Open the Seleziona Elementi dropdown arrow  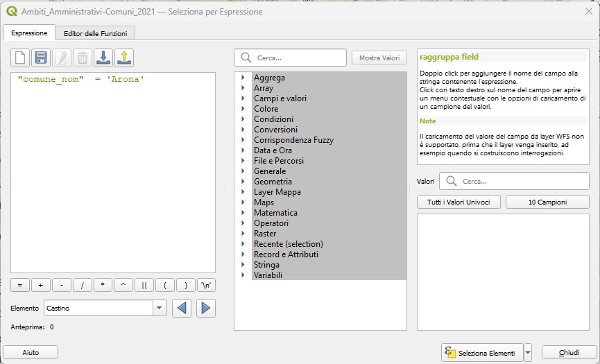coord(528,352)
